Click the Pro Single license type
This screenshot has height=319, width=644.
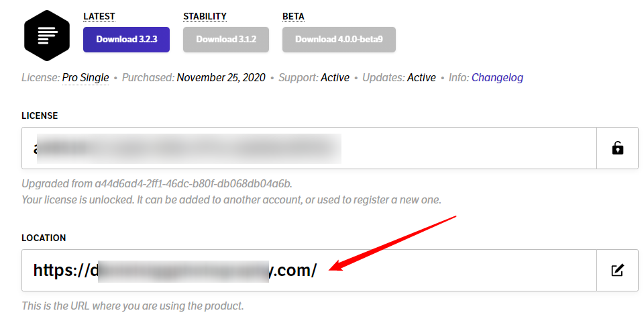pyautogui.click(x=85, y=77)
